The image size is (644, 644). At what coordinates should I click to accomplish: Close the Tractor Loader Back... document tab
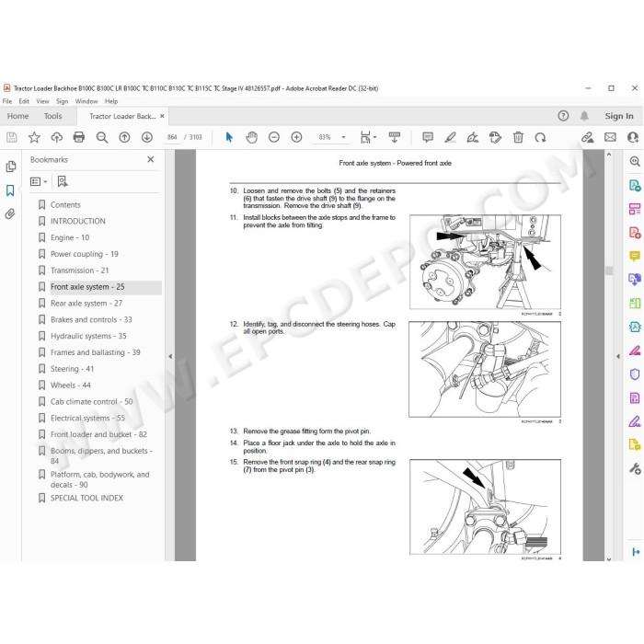162,116
